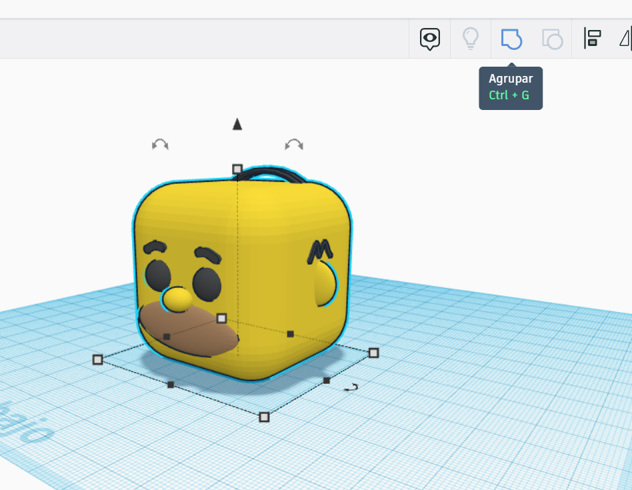
Task: Click the workplane rotation arrow handle
Action: click(351, 388)
